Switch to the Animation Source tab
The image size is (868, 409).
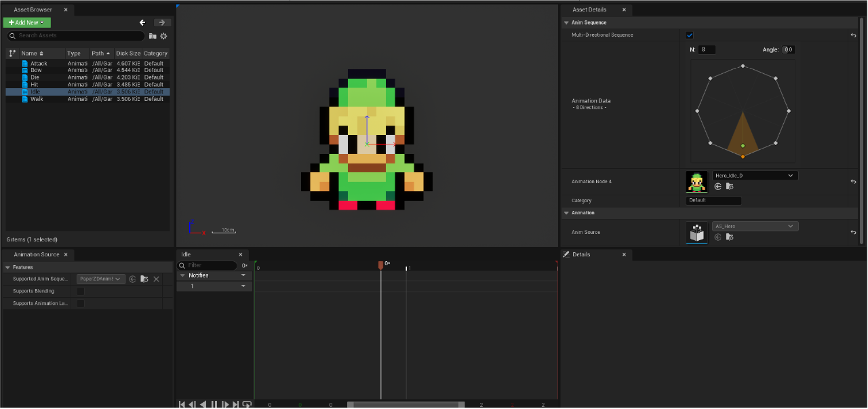[x=37, y=254]
